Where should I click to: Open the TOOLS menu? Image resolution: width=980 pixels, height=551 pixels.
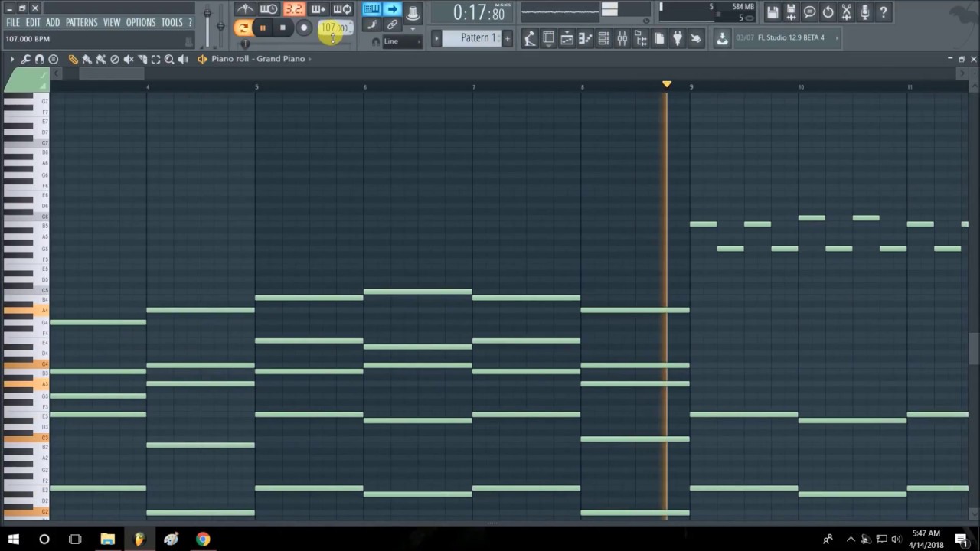171,22
